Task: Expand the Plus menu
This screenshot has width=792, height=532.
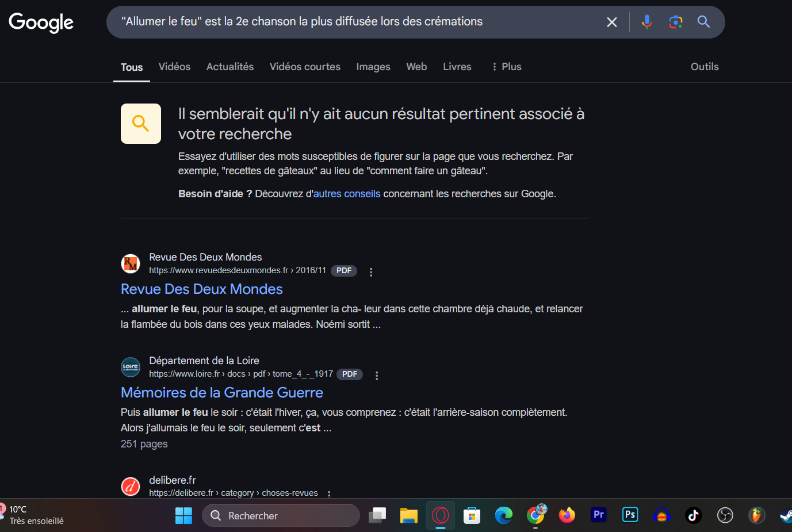Action: 507,67
